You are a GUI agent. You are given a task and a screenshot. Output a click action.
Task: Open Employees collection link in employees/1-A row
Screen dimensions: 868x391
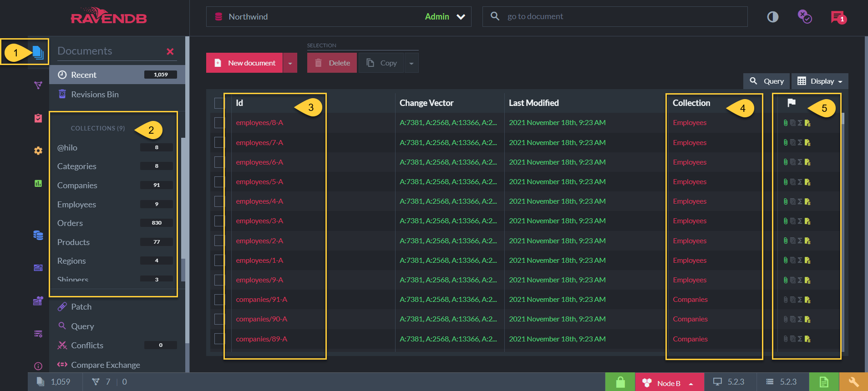(x=690, y=261)
